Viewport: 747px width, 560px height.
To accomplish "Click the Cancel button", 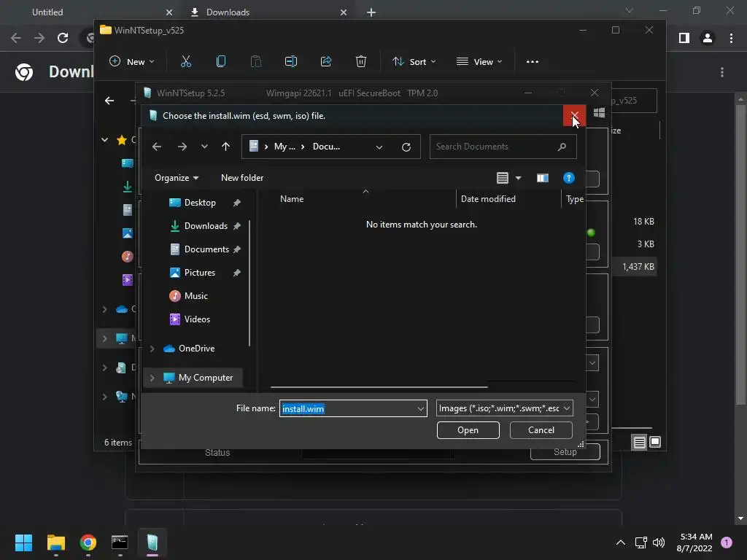I will pyautogui.click(x=541, y=430).
